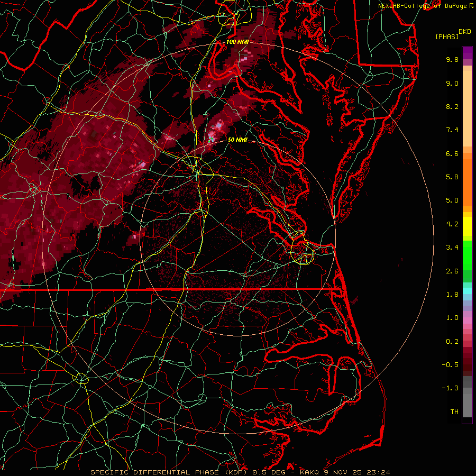Viewport: 476px width, 476px height.
Task: Click the 3.4 value on the color scale
Action: point(452,248)
